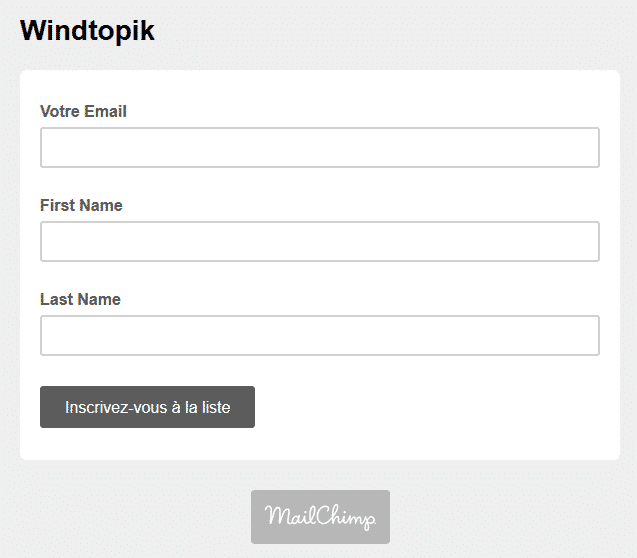637x558 pixels.
Task: Activate the input beneath First Name label
Action: [x=320, y=242]
